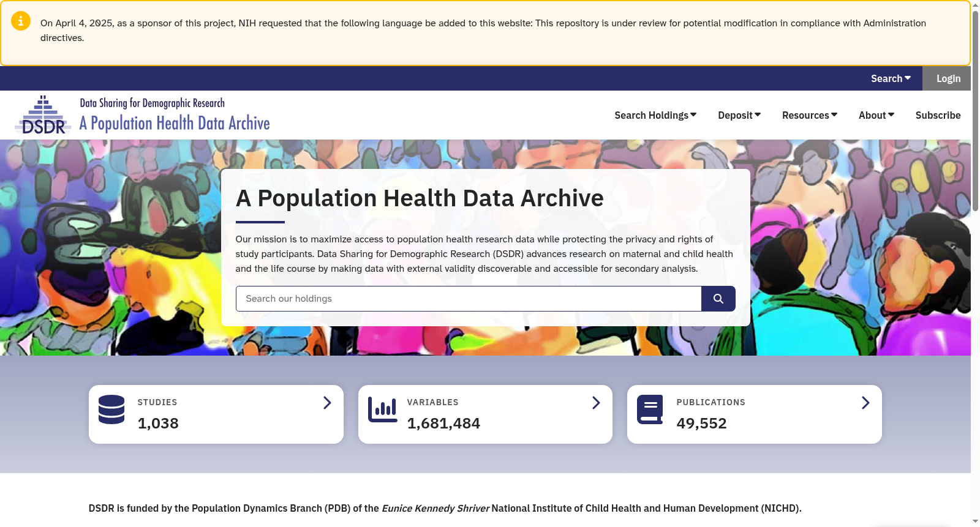The image size is (980, 527).
Task: Click the Studies database icon
Action: 111,409
